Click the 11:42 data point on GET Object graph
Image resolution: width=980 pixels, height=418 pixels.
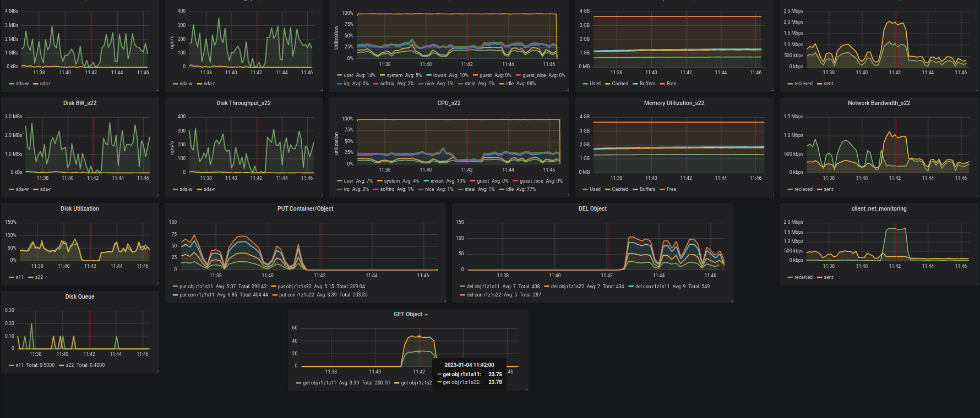point(419,336)
